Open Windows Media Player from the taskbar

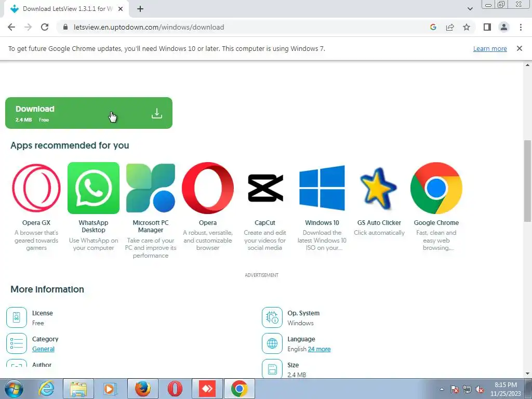109,389
